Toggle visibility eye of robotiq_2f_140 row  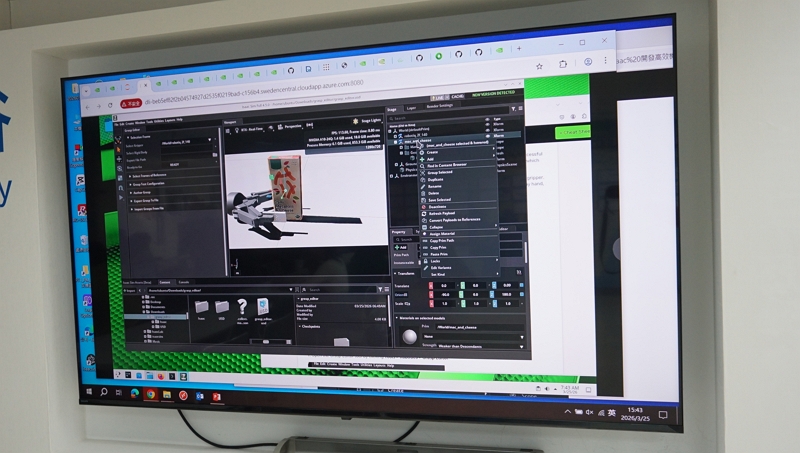pyautogui.click(x=487, y=130)
